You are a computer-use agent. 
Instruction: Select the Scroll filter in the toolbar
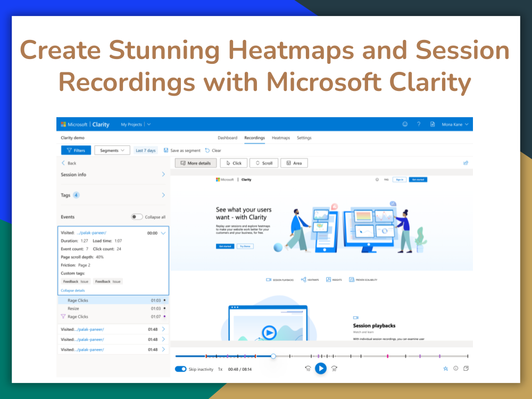[264, 163]
